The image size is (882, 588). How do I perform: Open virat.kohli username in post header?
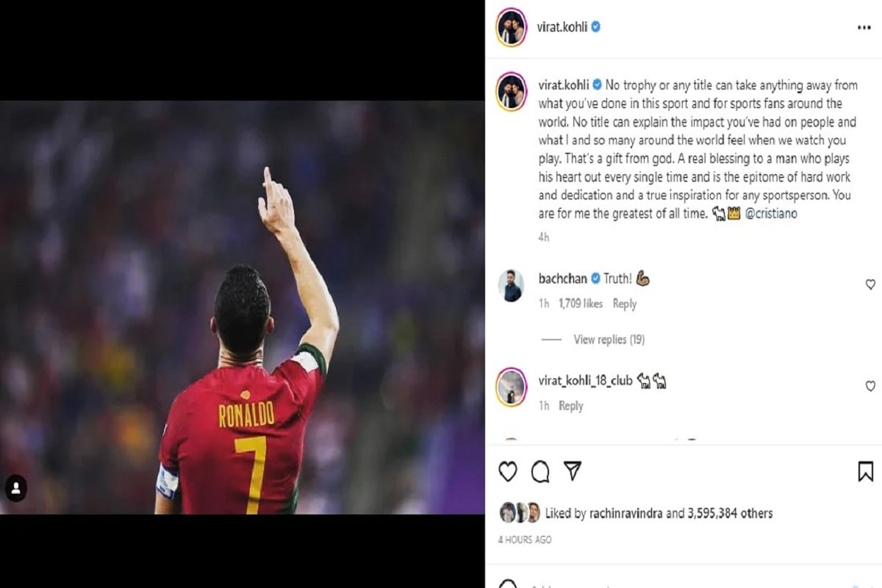click(x=562, y=27)
